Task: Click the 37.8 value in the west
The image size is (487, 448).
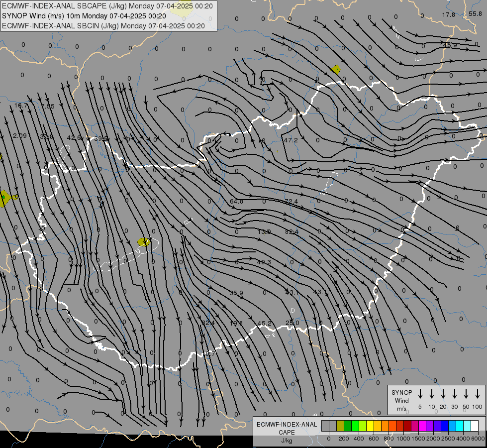Action: [x=47, y=137]
